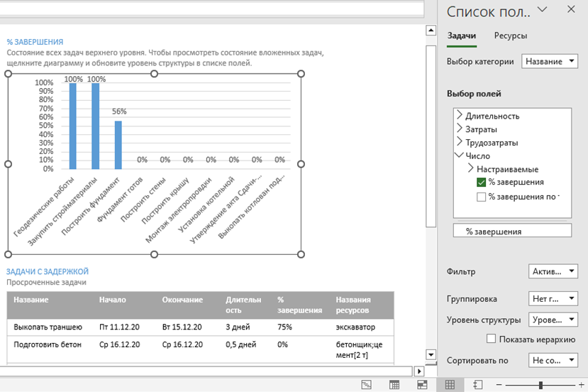Close the Список полей panel
The image size is (588, 392).
(x=571, y=9)
